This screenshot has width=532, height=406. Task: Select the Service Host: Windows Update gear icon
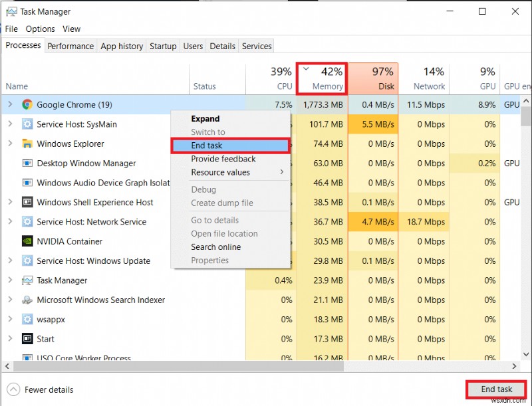click(x=27, y=261)
